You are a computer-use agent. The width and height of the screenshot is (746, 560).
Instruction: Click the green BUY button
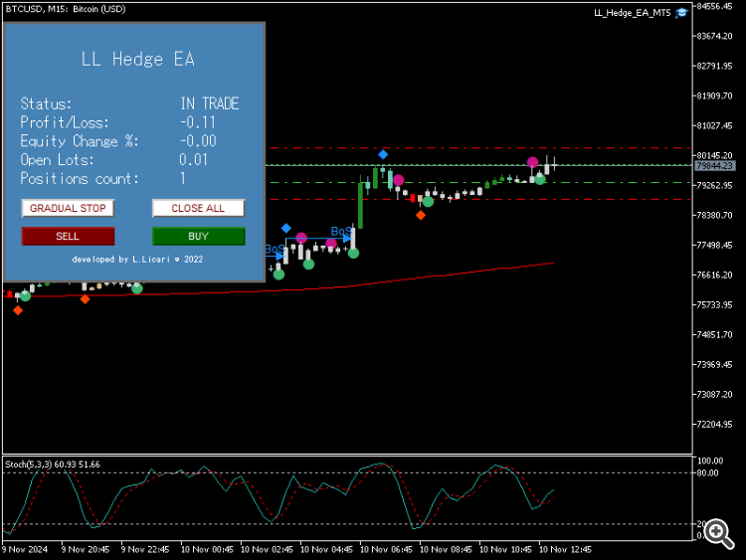[198, 236]
